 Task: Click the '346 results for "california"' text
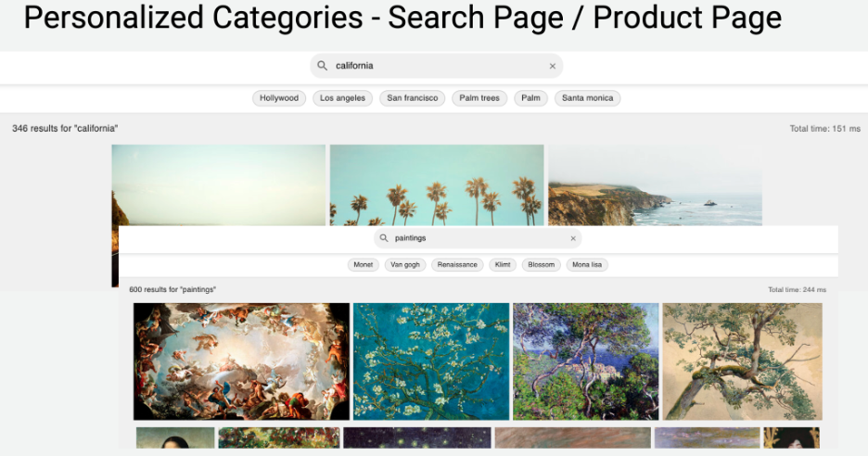(x=65, y=129)
